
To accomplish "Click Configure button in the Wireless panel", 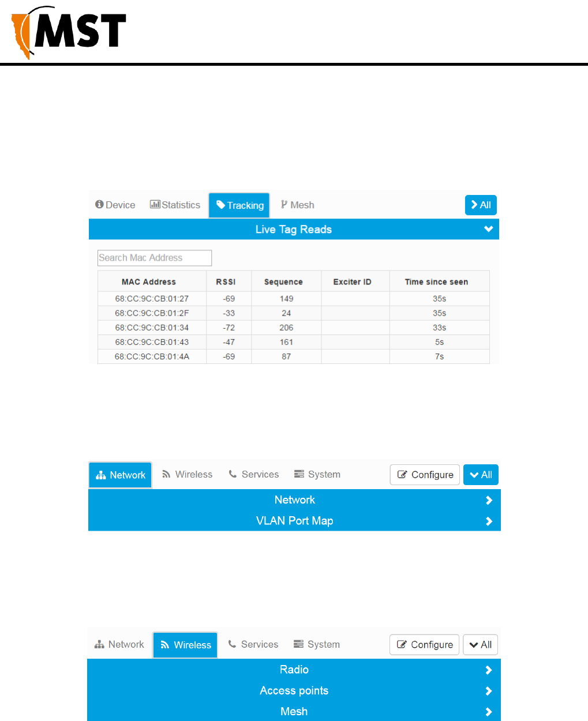I will pos(425,645).
